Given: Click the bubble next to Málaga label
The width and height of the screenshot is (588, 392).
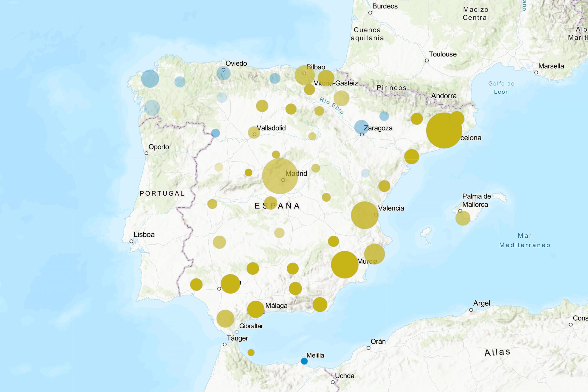Looking at the screenshot, I should (x=255, y=309).
